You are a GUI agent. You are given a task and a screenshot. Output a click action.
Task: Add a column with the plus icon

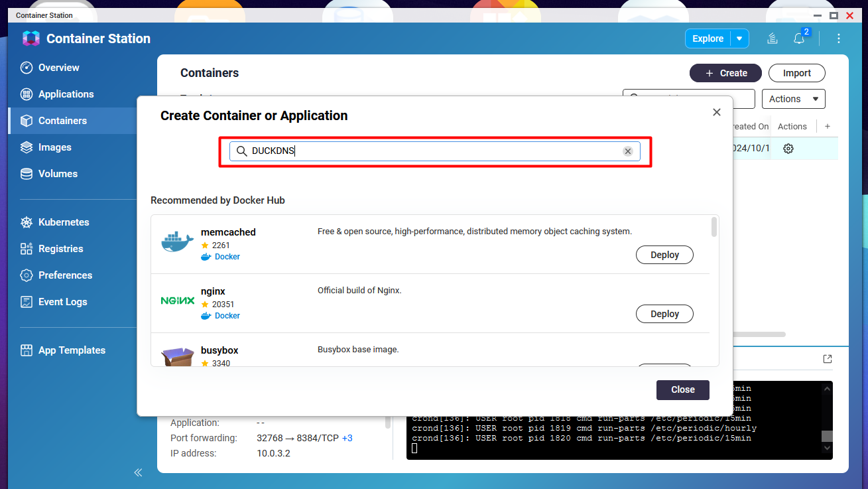[x=827, y=126]
